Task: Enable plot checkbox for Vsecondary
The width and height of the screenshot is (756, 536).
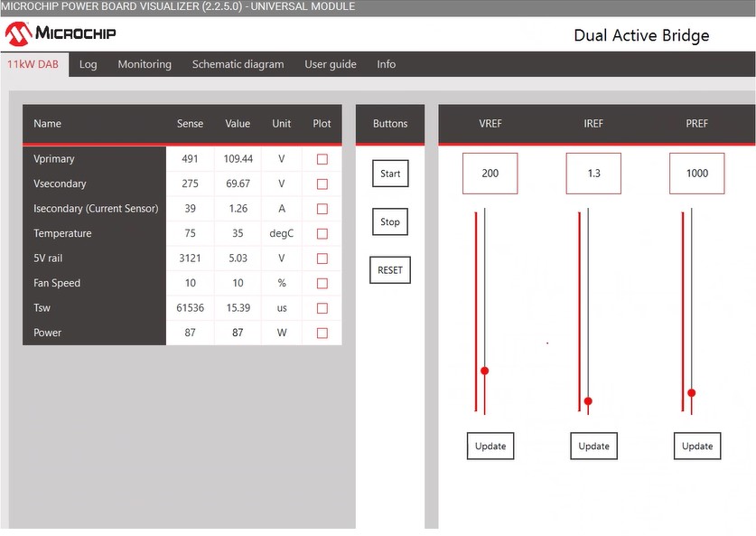Action: (x=322, y=183)
